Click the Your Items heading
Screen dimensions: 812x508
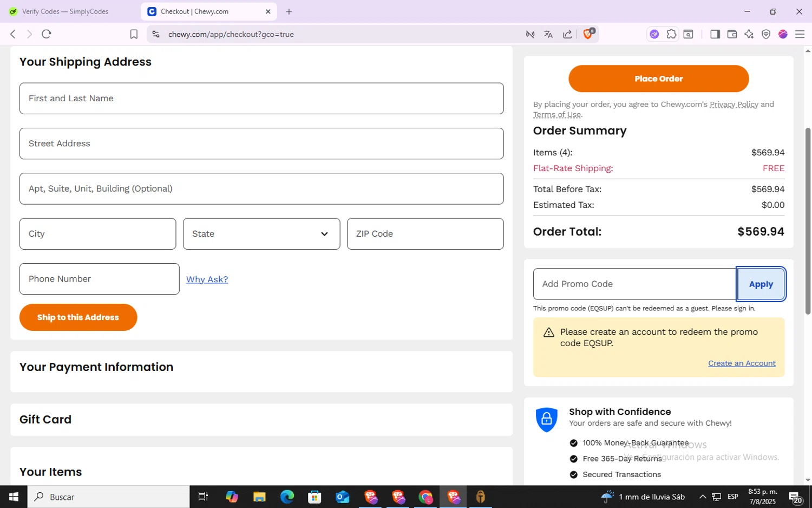(51, 472)
